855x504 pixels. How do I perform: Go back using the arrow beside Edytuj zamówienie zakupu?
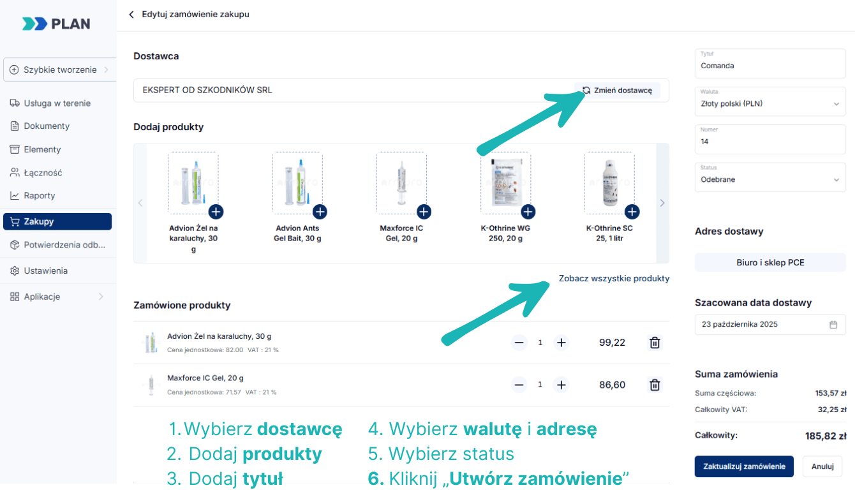click(131, 14)
